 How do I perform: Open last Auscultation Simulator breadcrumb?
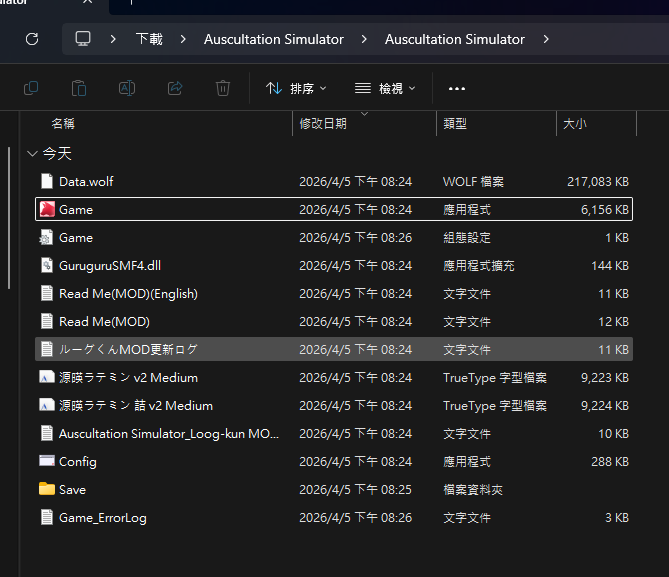(454, 39)
